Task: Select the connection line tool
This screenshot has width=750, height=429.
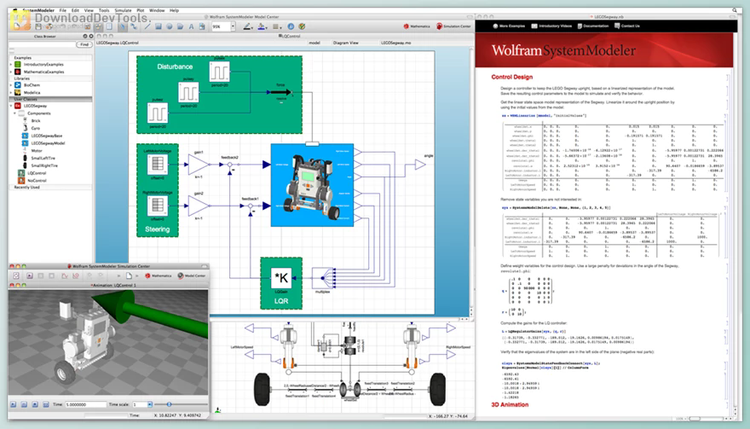Action: tap(134, 27)
